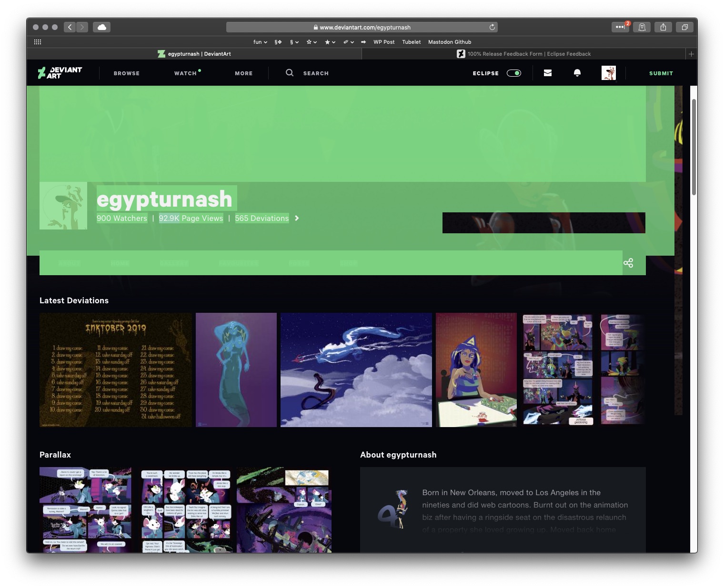Open the mail messages icon
Image resolution: width=724 pixels, height=588 pixels.
pyautogui.click(x=548, y=73)
